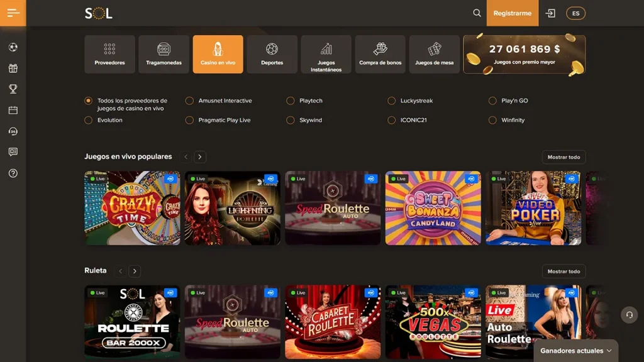Click blue badge on Lightning Roulette card
Image resolution: width=644 pixels, height=362 pixels.
click(270, 178)
